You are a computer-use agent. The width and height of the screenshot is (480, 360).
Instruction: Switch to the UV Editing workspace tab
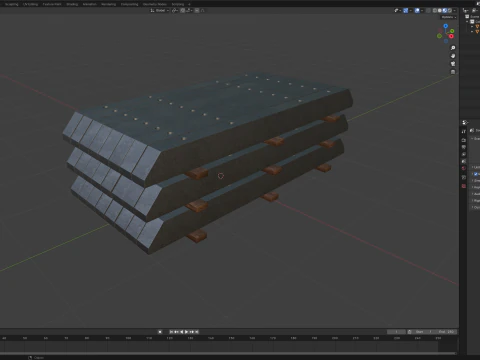(x=30, y=4)
